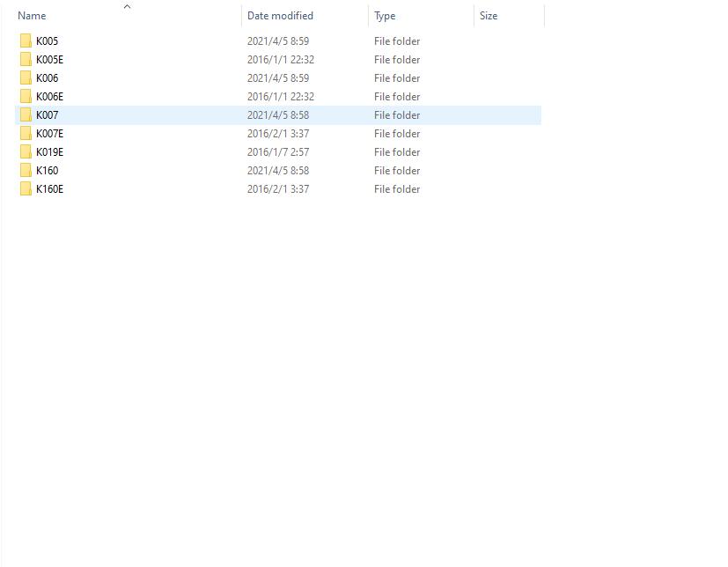
Task: Select the K019E folder name
Action: click(49, 152)
